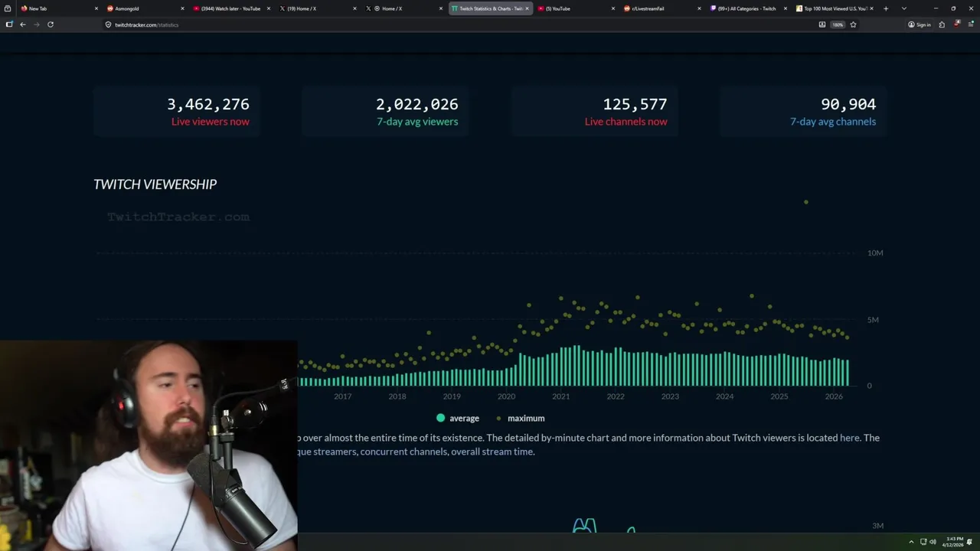Viewport: 980px width, 551px height.
Task: Open the sidebar toggle icon left of Back
Action: [x=9, y=24]
